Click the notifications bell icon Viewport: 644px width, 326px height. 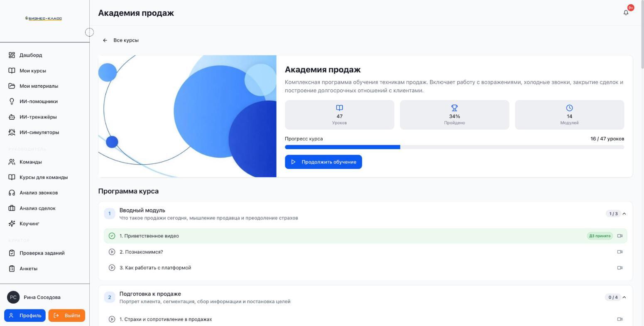[x=626, y=12]
